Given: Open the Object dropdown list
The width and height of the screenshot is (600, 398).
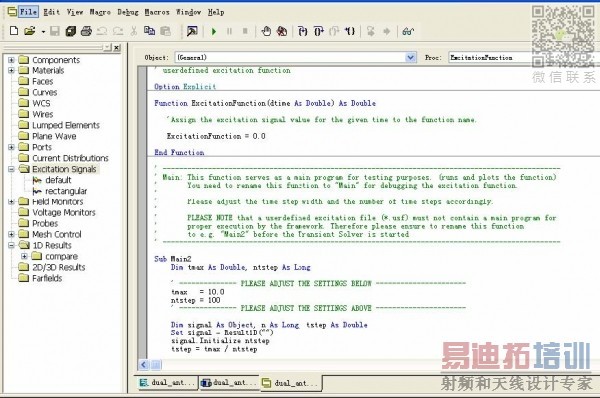Looking at the screenshot, I should pyautogui.click(x=410, y=57).
